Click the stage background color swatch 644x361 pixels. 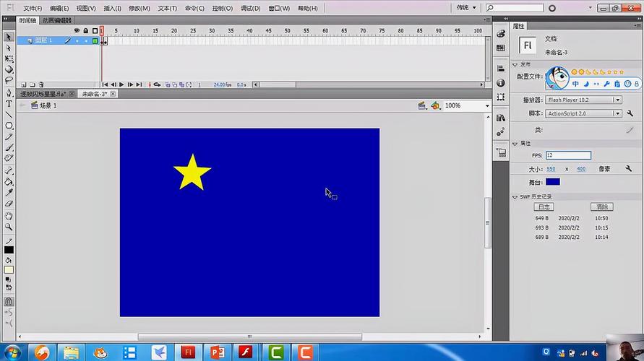click(553, 182)
